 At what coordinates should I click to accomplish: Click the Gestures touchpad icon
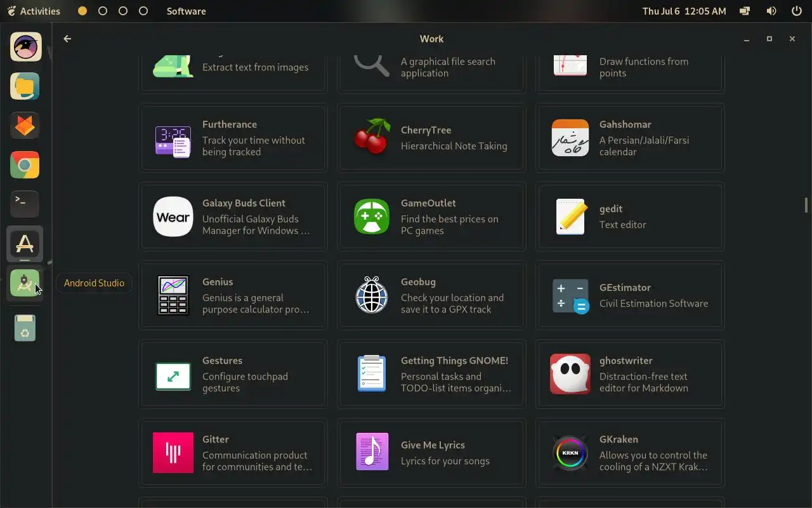(173, 377)
